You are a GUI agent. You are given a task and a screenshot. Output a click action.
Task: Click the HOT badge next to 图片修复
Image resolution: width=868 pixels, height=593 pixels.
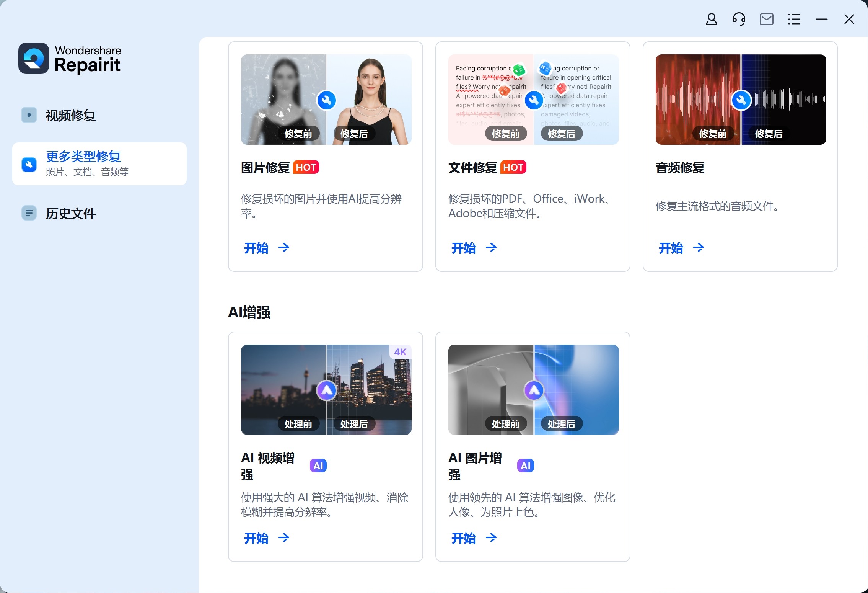tap(306, 167)
